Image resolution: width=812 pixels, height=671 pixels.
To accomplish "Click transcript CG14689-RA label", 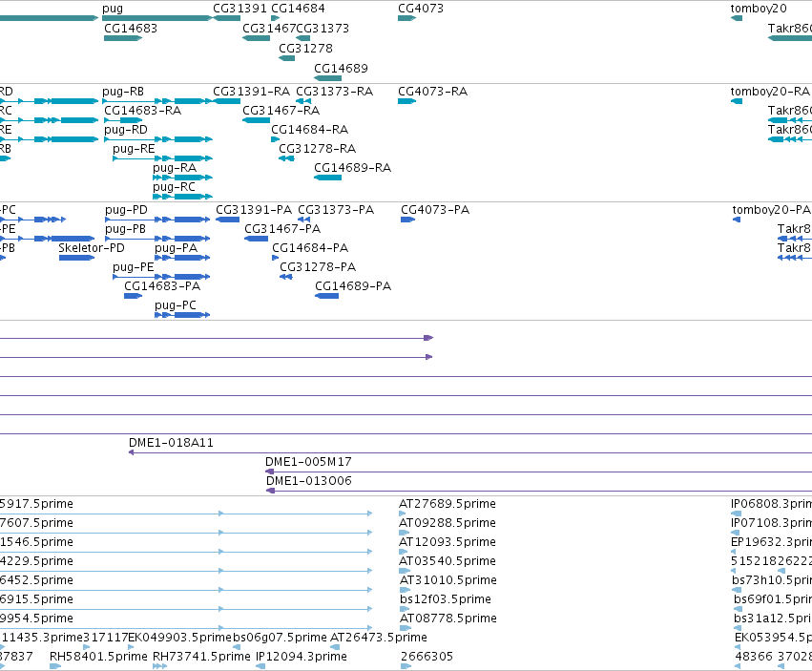I will coord(352,168).
